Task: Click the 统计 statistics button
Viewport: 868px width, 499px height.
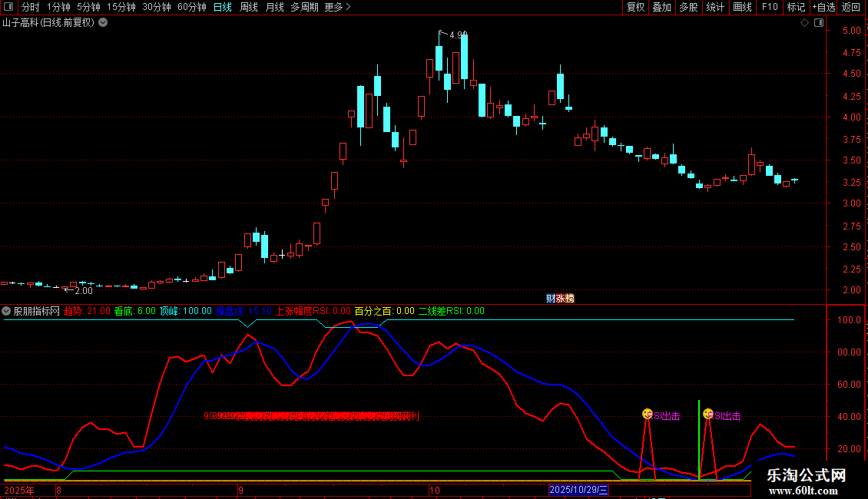Action: click(715, 7)
